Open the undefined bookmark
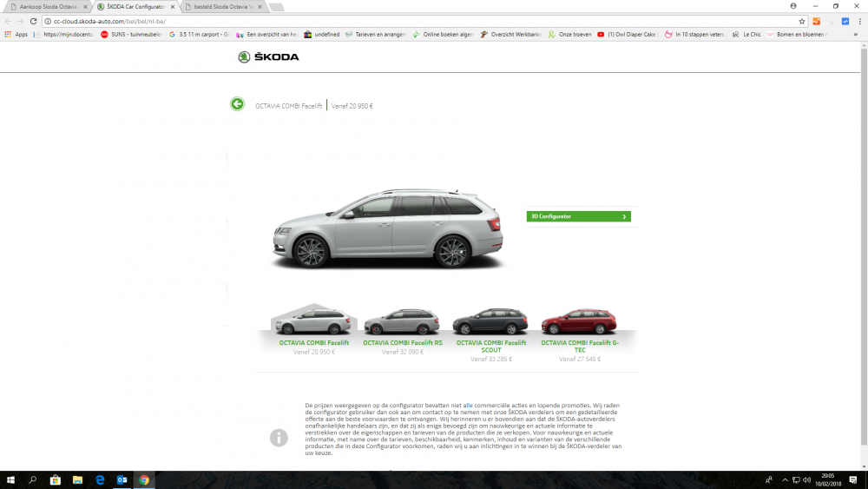The height and width of the screenshot is (489, 868). pyautogui.click(x=322, y=35)
